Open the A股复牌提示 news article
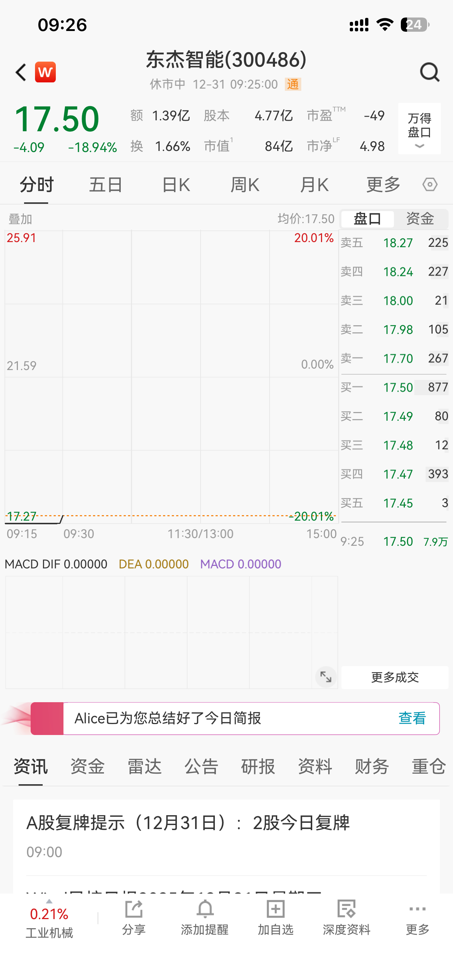Viewport: 453px width, 980px height. 188,823
